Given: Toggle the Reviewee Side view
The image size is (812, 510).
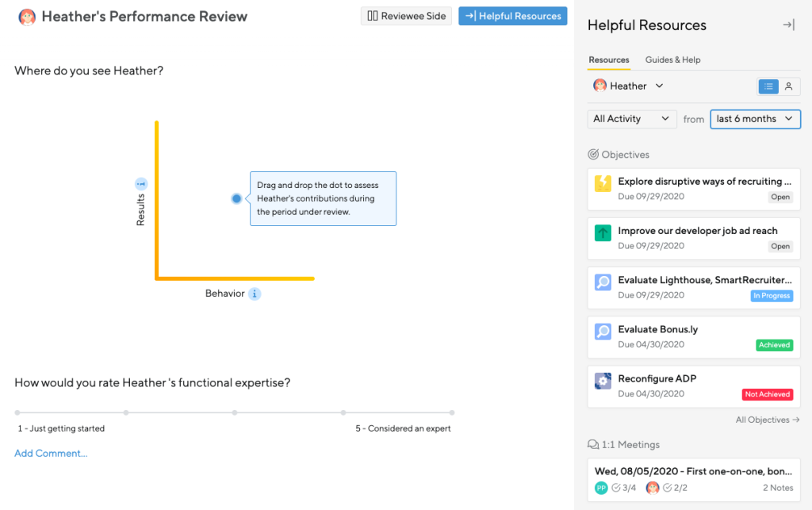Looking at the screenshot, I should tap(406, 16).
